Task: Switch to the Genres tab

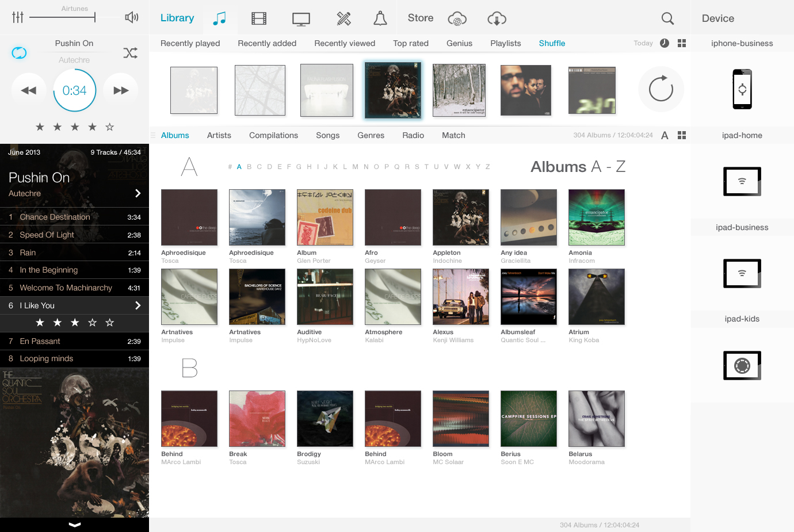Action: click(371, 135)
